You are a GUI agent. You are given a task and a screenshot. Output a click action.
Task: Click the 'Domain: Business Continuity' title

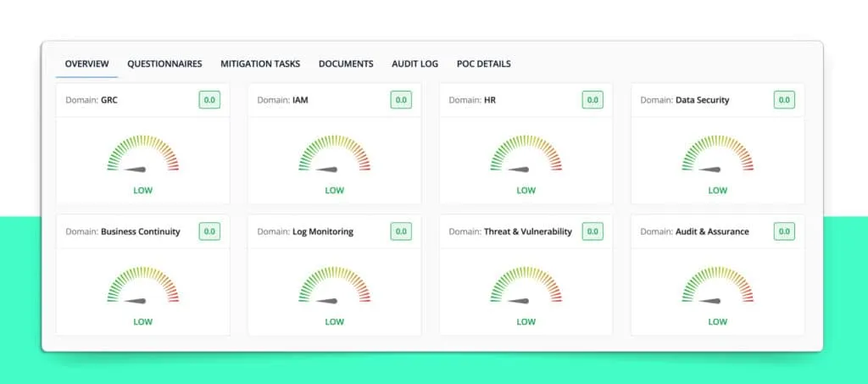click(x=123, y=231)
